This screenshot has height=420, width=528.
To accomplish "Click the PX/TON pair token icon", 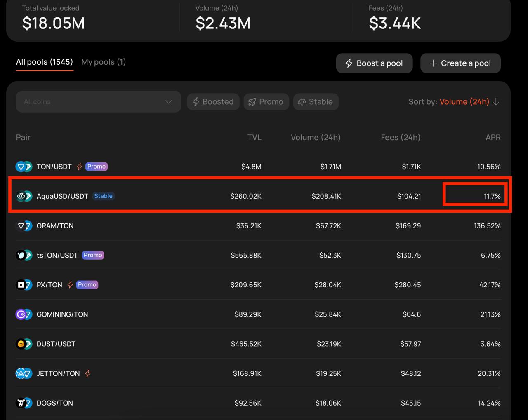I will [24, 285].
